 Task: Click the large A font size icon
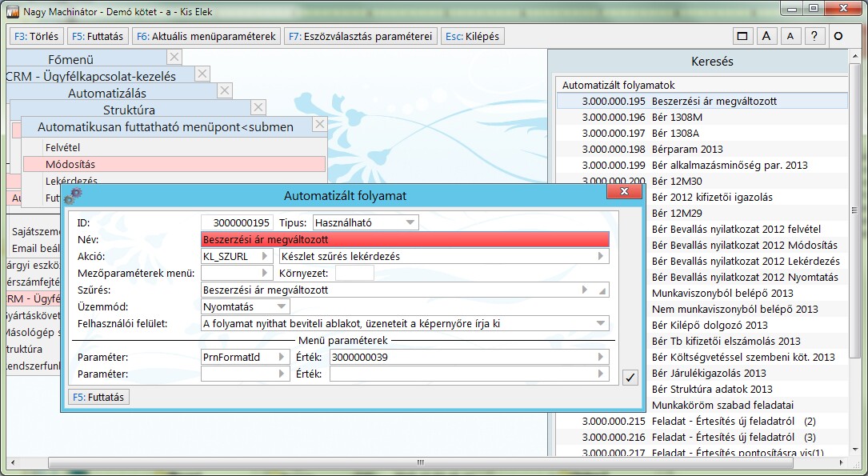pos(766,36)
